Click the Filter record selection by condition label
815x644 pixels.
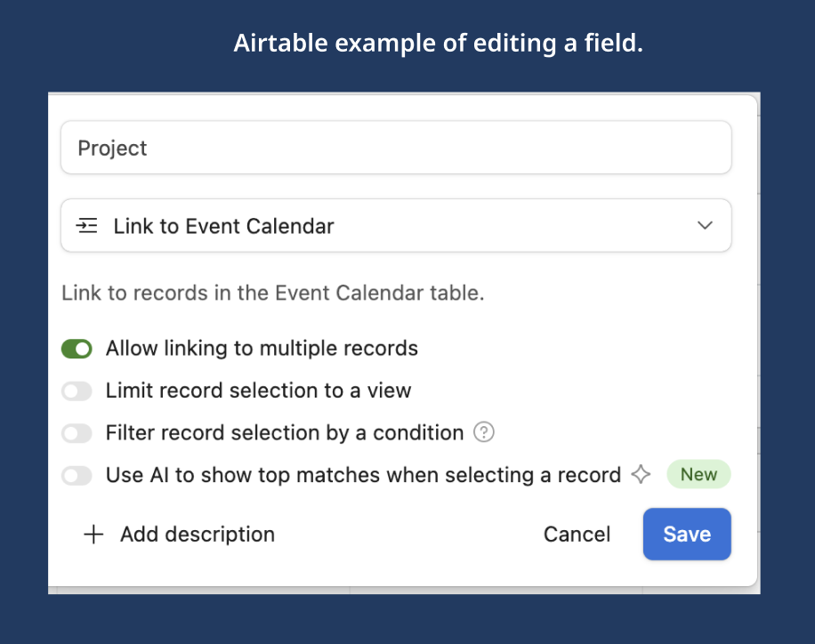click(285, 433)
